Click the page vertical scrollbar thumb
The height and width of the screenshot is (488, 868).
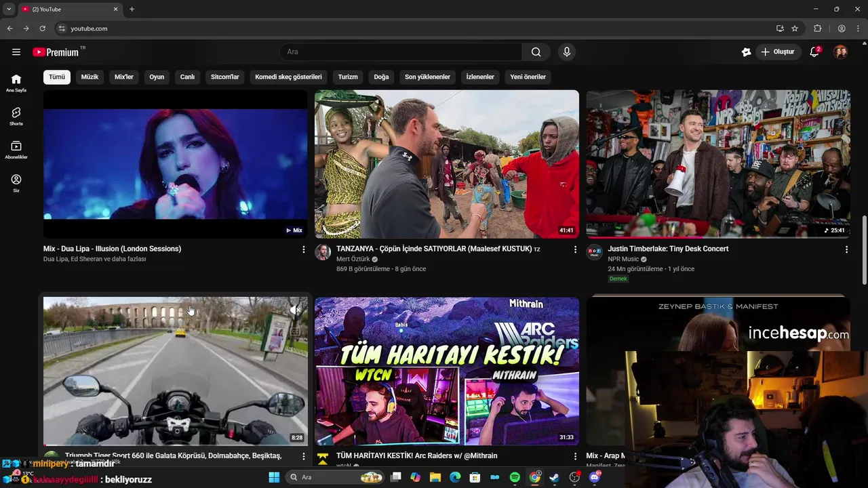[865, 251]
